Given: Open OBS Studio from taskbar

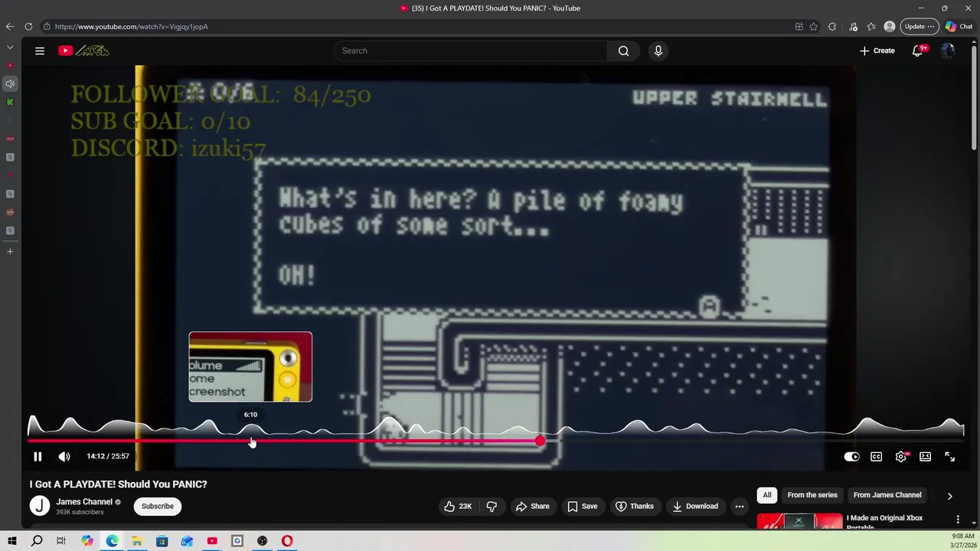Looking at the screenshot, I should (x=263, y=541).
